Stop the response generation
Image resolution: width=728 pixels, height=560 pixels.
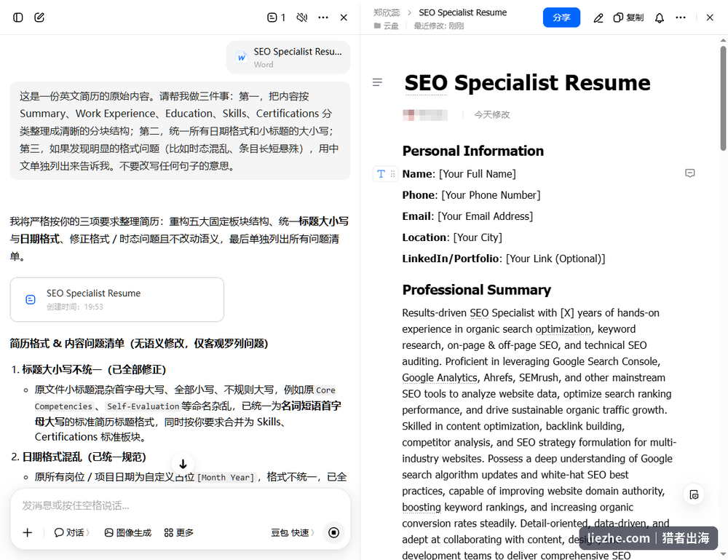point(333,532)
